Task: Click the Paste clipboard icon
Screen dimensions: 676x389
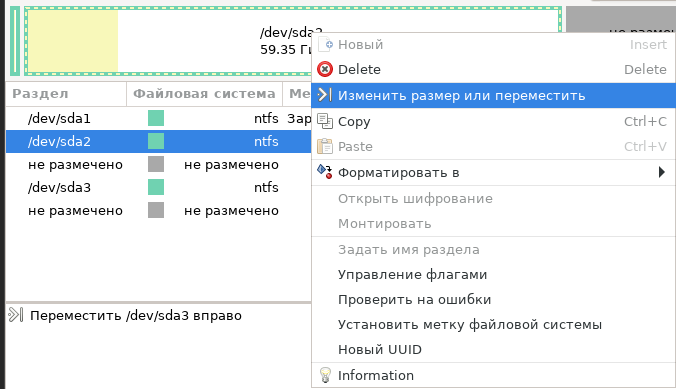Action: tap(325, 146)
